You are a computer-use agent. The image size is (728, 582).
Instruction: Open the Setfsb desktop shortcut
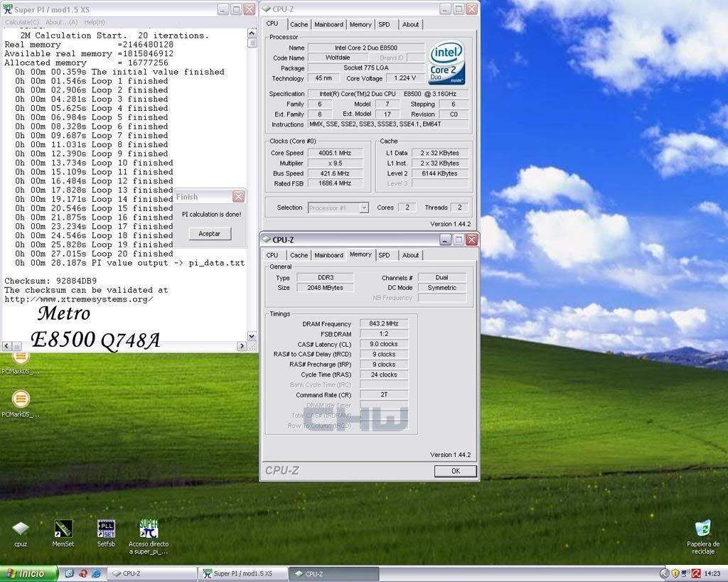tap(107, 533)
